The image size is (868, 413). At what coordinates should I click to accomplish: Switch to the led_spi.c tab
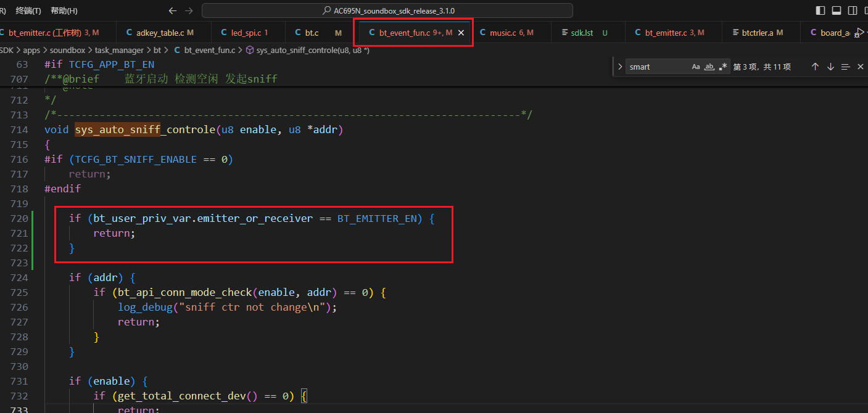pos(248,33)
